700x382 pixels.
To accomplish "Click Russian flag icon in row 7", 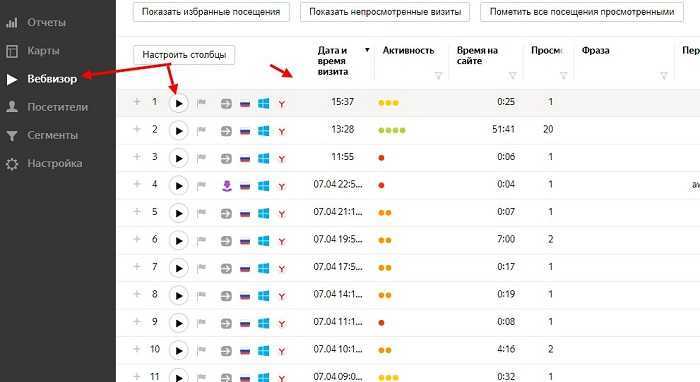I will pos(245,269).
